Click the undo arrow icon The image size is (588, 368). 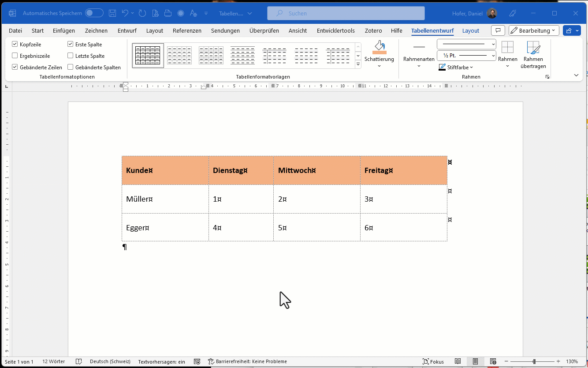pos(125,13)
